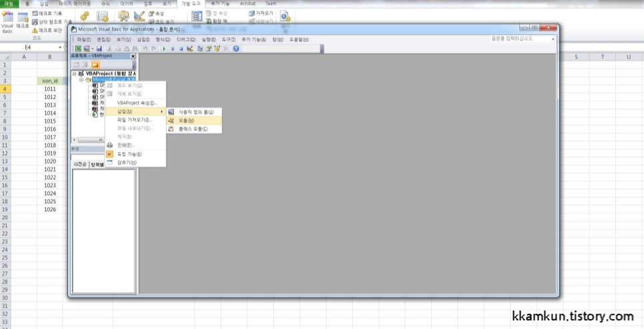The image size is (644, 329).
Task: Click 인쇄(P) in the context menu
Action: pos(135,145)
